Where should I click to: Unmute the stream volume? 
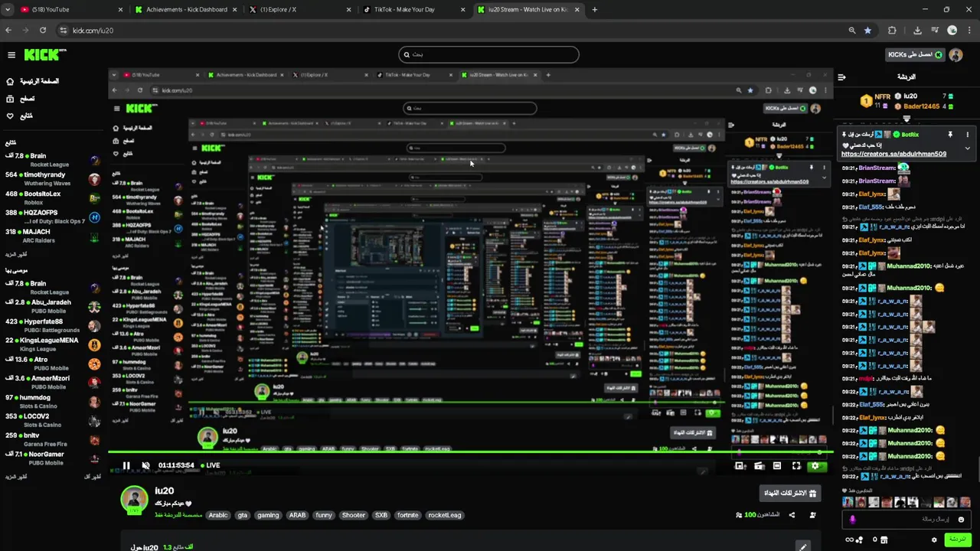[146, 465]
